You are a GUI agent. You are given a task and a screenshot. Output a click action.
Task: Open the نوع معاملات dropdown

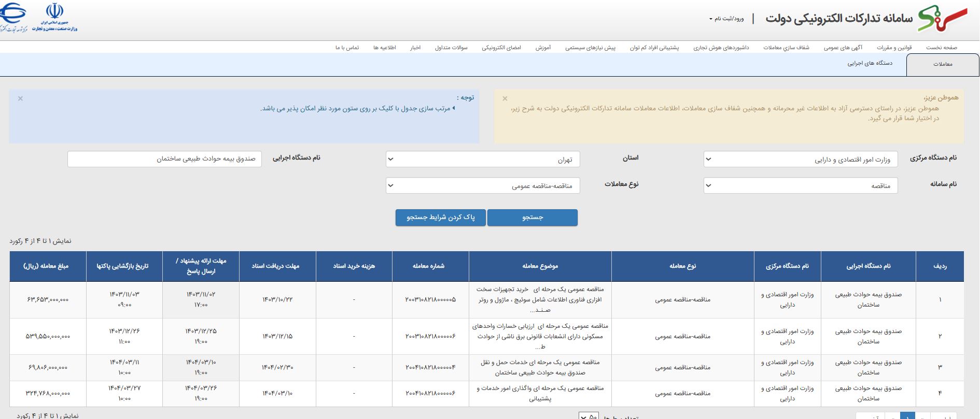point(482,185)
